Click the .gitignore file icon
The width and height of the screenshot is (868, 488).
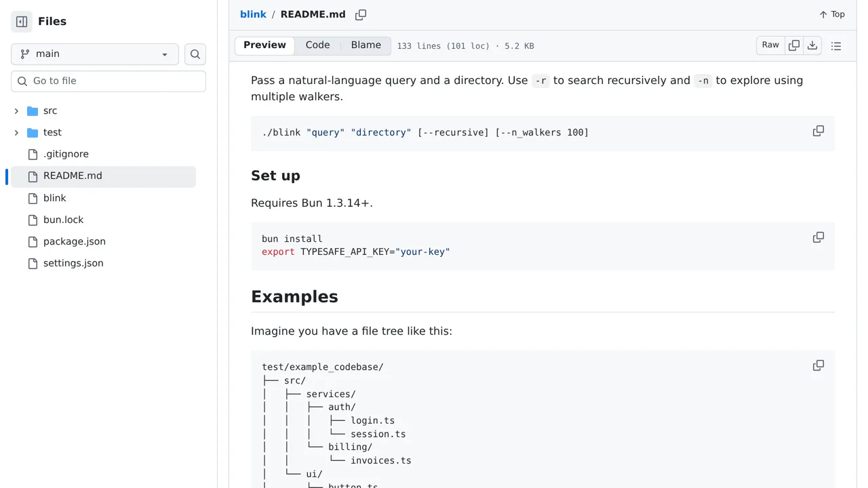point(33,154)
